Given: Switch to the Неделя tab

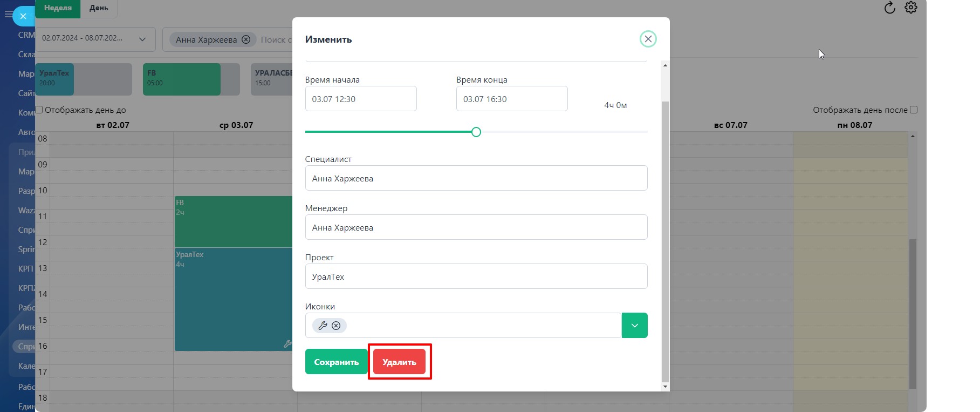Looking at the screenshot, I should click(58, 8).
